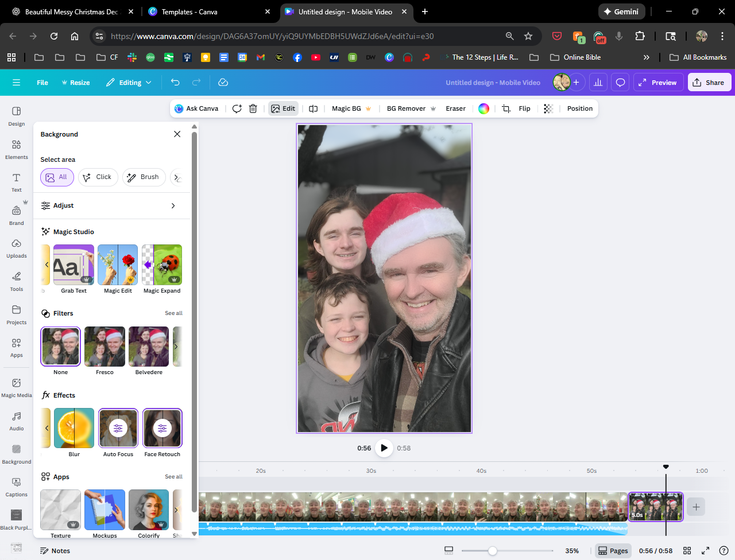Viewport: 735px width, 560px height.
Task: Open the File menu
Action: (x=42, y=83)
